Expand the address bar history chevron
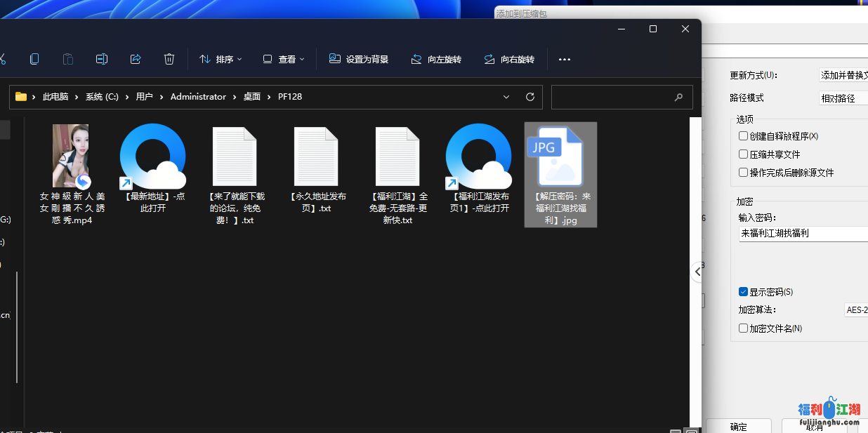868x433 pixels. pyautogui.click(x=506, y=97)
